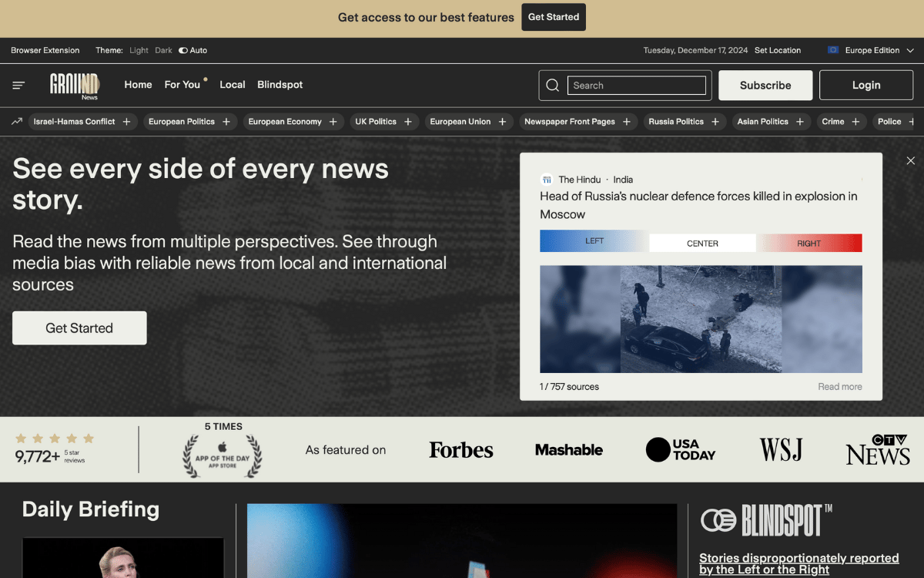Select the Dark theme

click(x=163, y=50)
